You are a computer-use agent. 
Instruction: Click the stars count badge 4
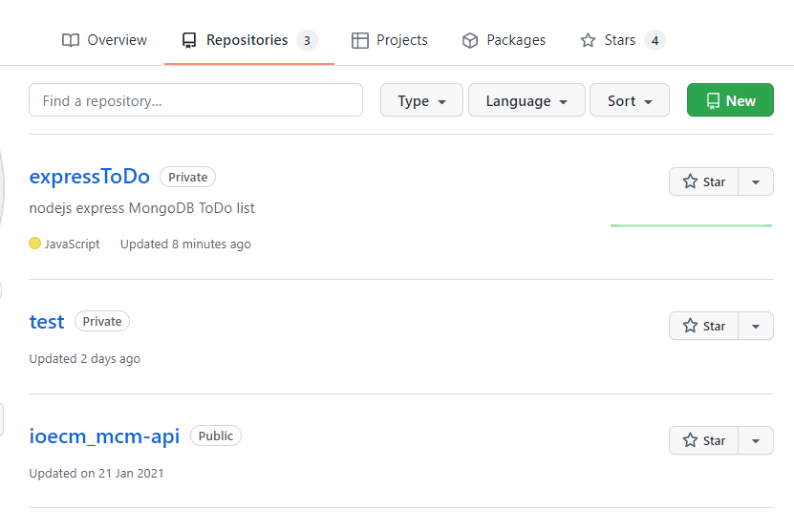655,40
